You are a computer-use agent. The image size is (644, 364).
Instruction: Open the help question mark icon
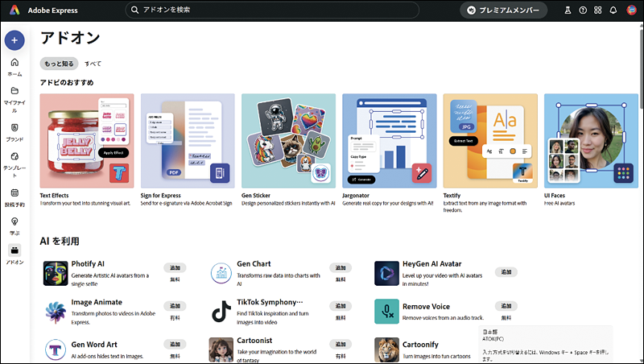click(583, 10)
